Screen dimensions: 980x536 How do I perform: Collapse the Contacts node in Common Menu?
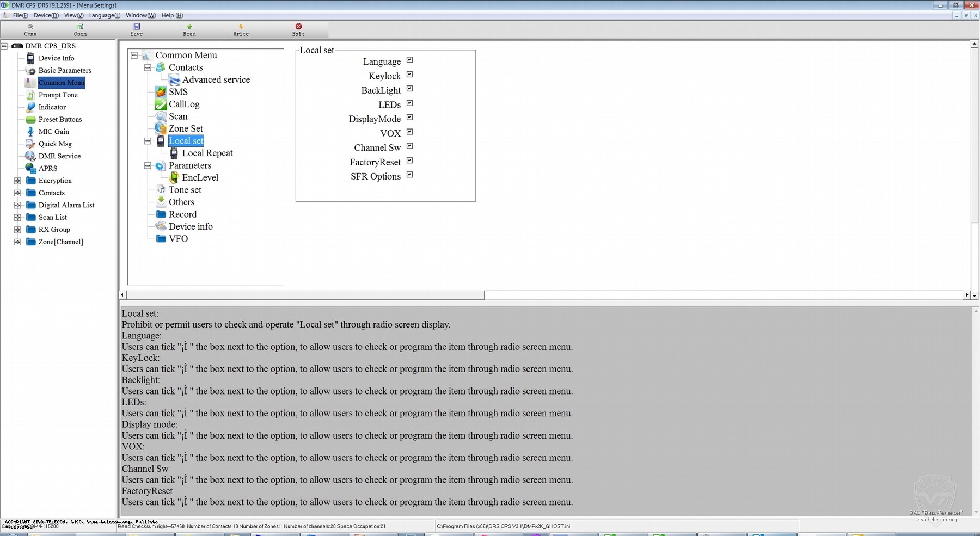point(148,67)
